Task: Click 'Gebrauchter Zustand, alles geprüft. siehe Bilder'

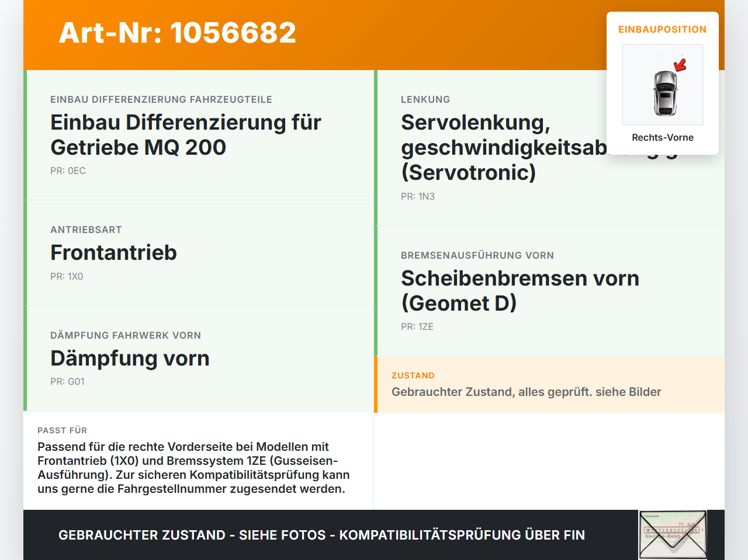Action: click(x=527, y=392)
